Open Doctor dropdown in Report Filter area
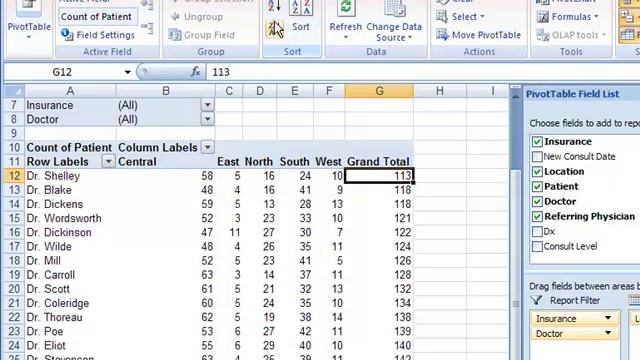This screenshot has height=360, width=640. 608,333
